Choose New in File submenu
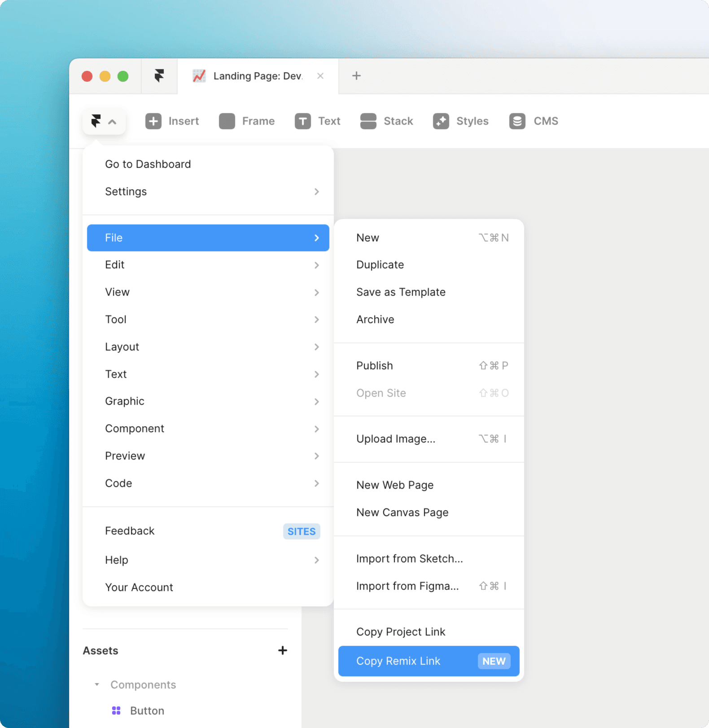This screenshot has height=728, width=709. pyautogui.click(x=429, y=238)
